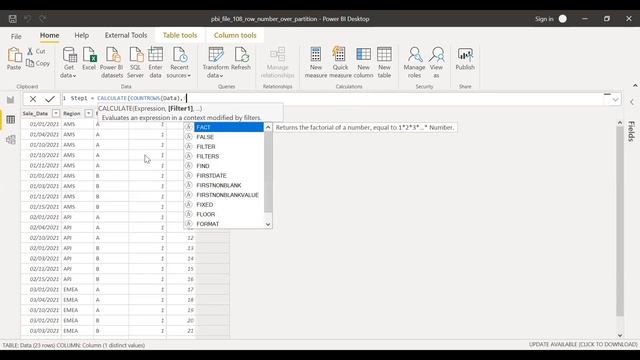Open the Region column filter dropdown
This screenshot has height=360, width=640.
pos(89,113)
